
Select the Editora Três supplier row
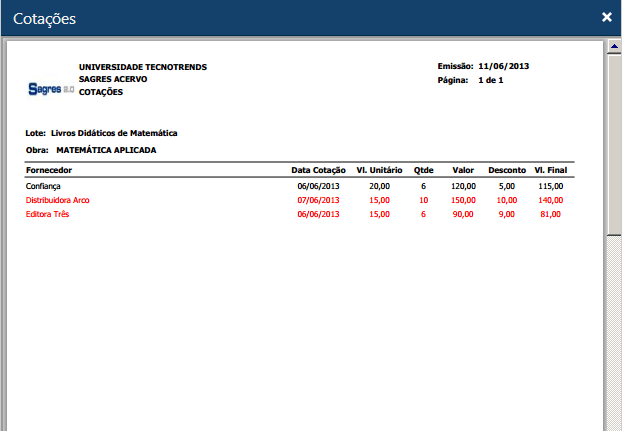tap(48, 214)
